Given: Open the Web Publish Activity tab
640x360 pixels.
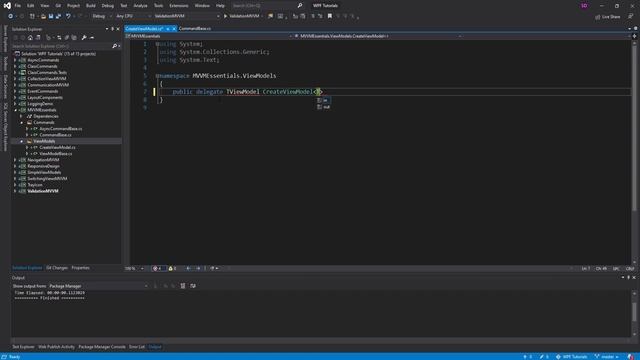Looking at the screenshot, I should tap(56, 347).
